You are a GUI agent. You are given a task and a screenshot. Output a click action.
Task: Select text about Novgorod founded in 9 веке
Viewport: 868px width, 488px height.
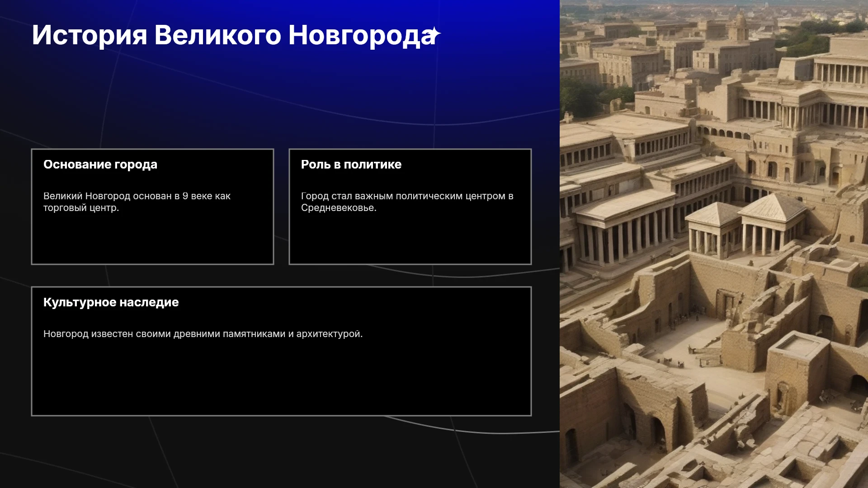pos(137,202)
